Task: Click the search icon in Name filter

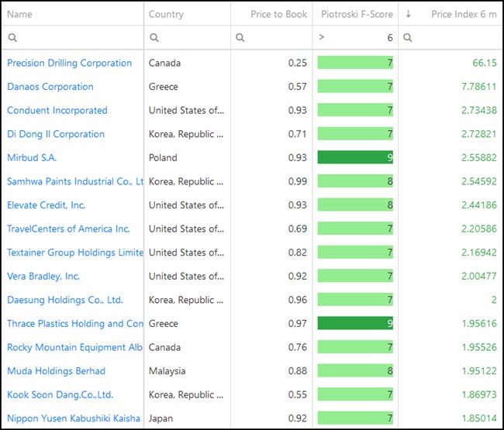Action: point(12,37)
